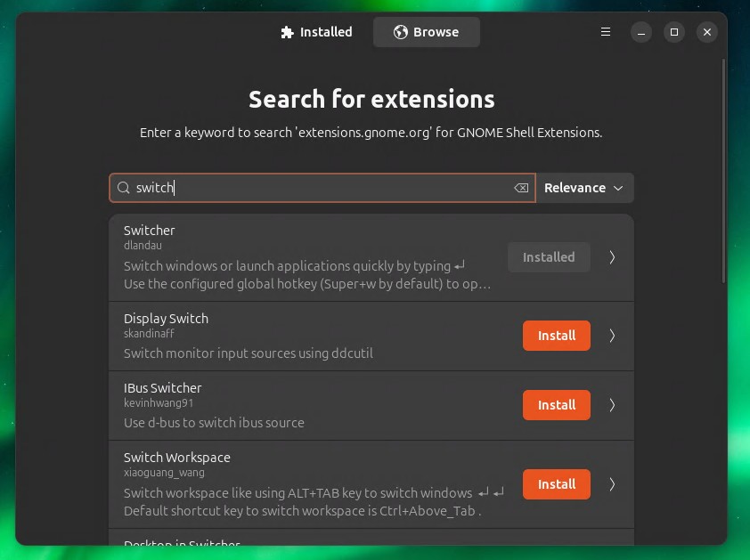The image size is (750, 560).
Task: Click the disabled Installed button for Switcher
Action: (x=549, y=257)
